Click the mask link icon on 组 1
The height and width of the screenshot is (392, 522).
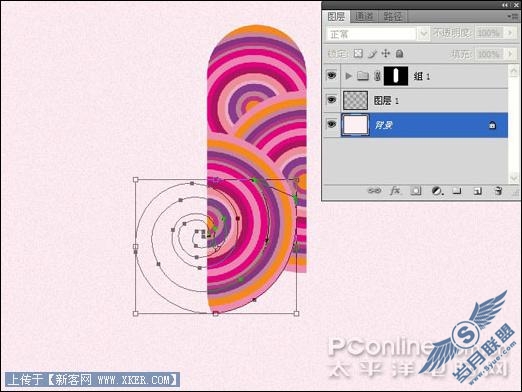coord(377,76)
